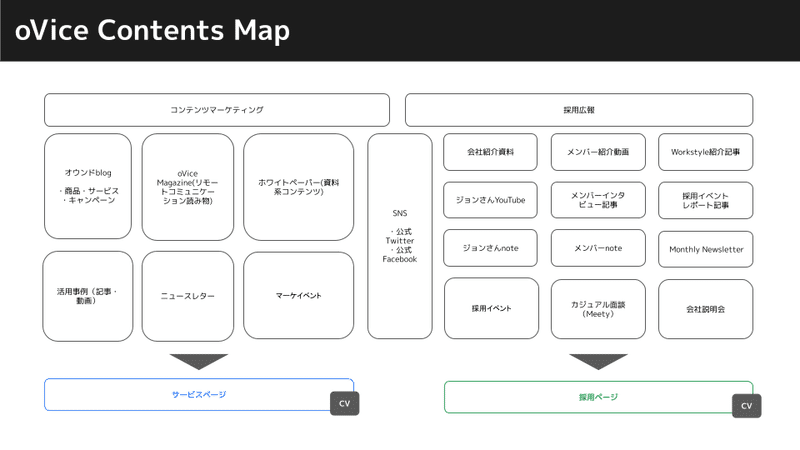This screenshot has height=450, width=800.
Task: Click the oVice Magazine box
Action: [188, 187]
